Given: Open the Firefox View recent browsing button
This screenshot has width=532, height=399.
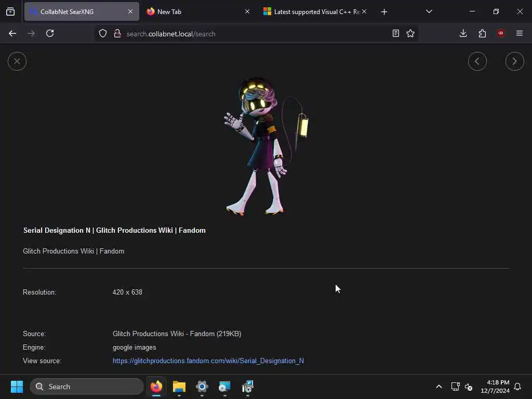Looking at the screenshot, I should [x=10, y=11].
